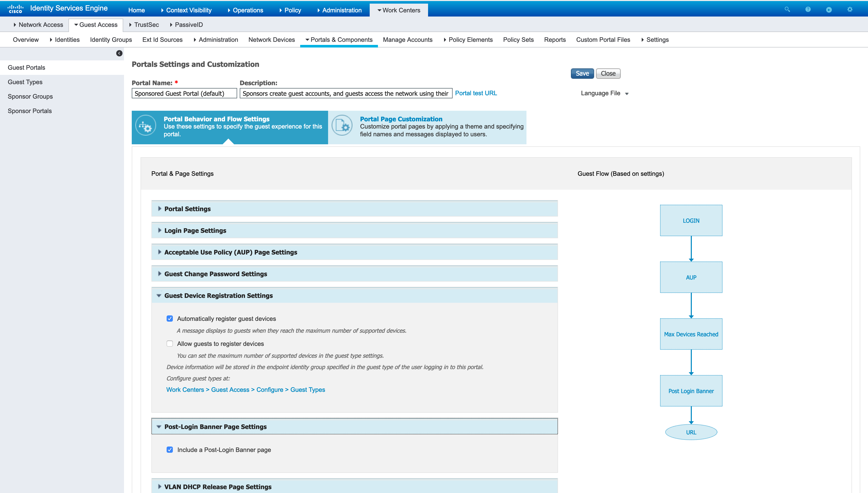The image size is (868, 493).
Task: Uncheck Include a Post-Login Banner page
Action: tap(170, 450)
